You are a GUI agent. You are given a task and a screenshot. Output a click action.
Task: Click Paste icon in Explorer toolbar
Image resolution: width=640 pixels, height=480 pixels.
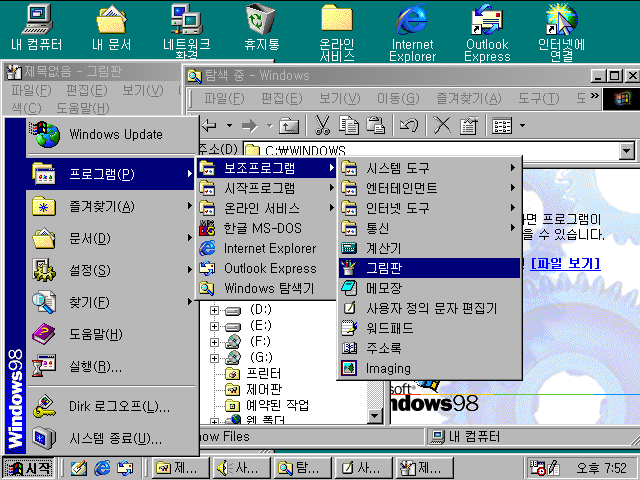375,125
